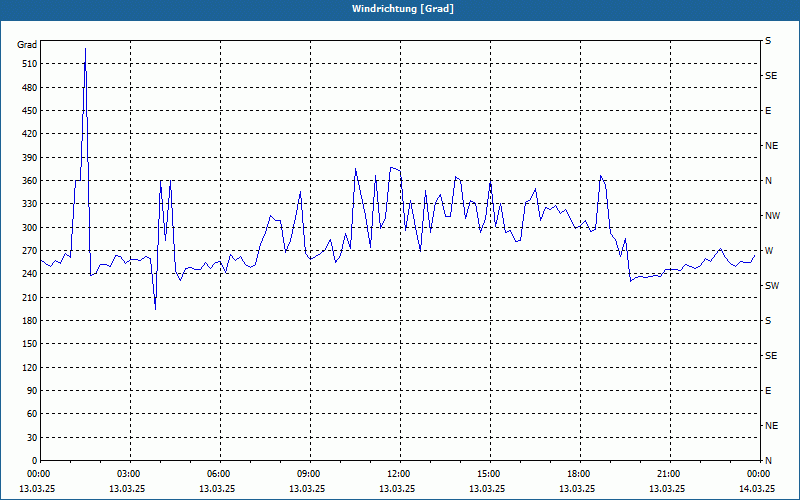The width and height of the screenshot is (800, 500).
Task: Select the 09:00 time label
Action: (307, 474)
